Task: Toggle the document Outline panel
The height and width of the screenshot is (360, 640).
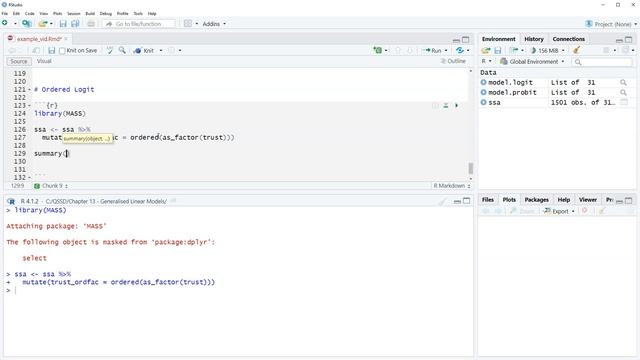Action: coord(453,61)
